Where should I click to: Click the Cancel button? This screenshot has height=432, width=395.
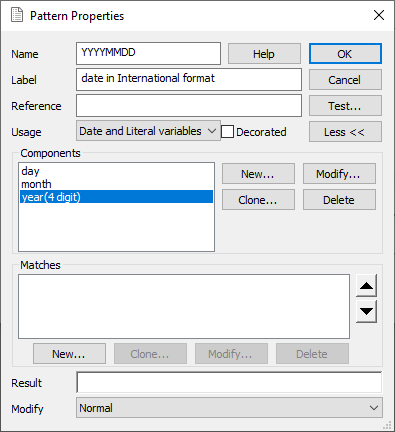[345, 80]
